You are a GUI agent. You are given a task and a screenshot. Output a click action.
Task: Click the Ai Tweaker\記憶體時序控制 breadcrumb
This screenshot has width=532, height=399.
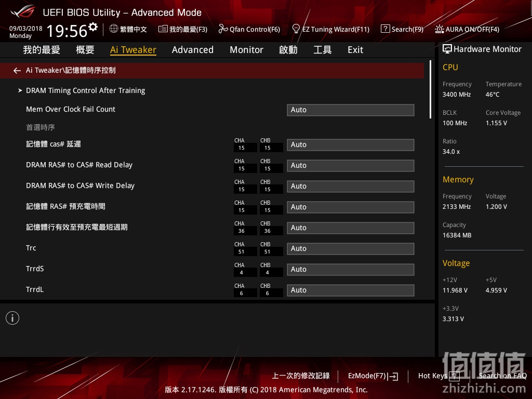point(71,71)
